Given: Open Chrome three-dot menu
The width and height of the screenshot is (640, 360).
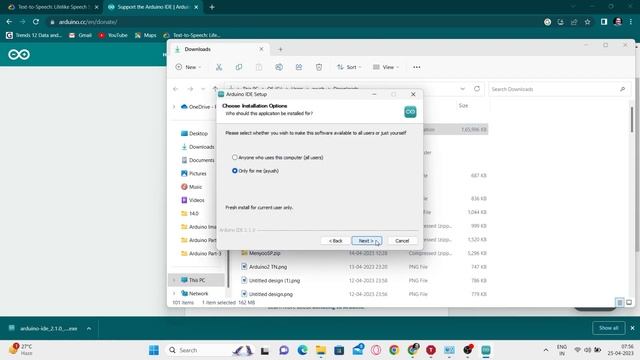Looking at the screenshot, I should coord(631,22).
